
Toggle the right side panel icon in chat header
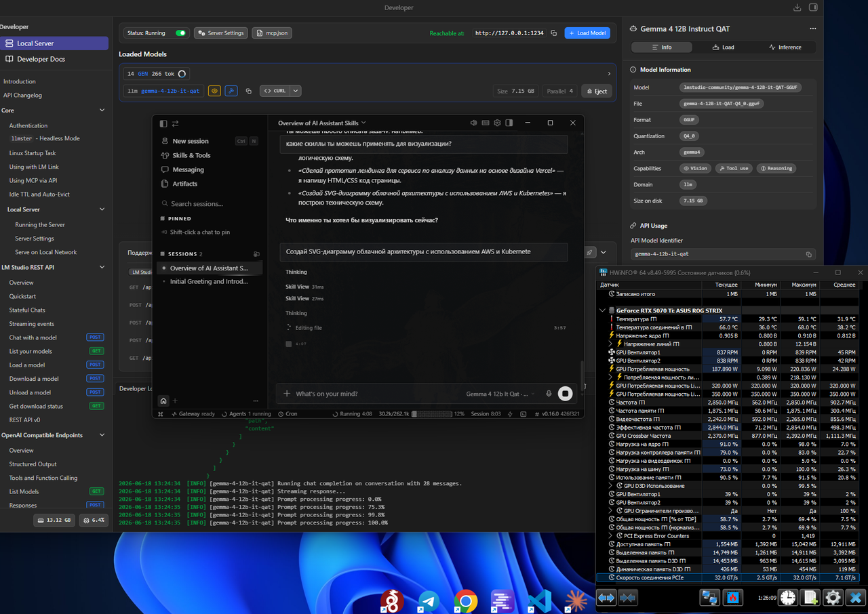(x=509, y=123)
